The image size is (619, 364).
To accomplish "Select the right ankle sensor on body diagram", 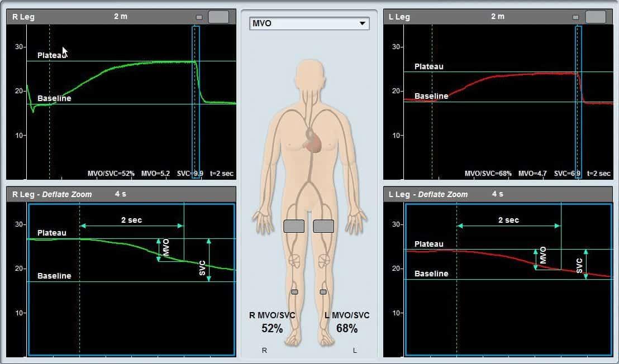I will tap(294, 292).
